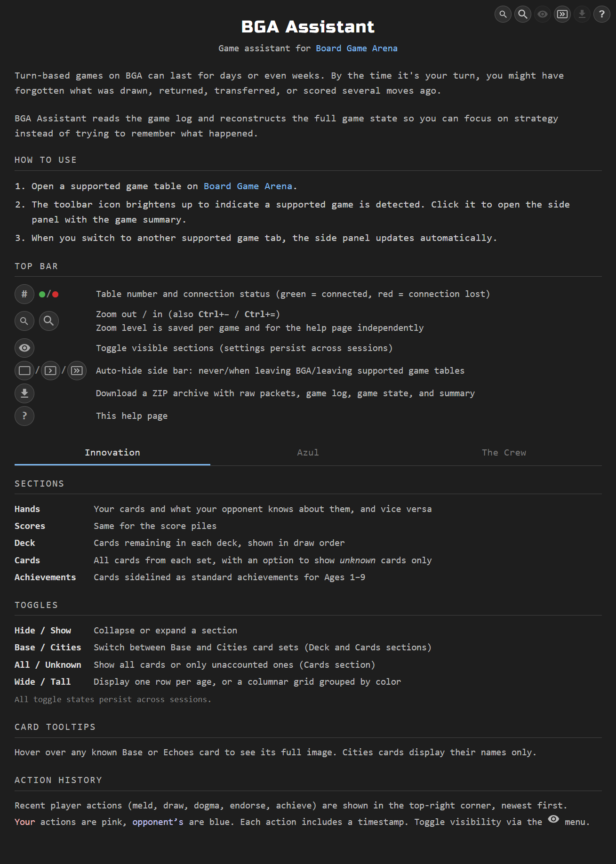Switch to the Azul tab

click(308, 453)
